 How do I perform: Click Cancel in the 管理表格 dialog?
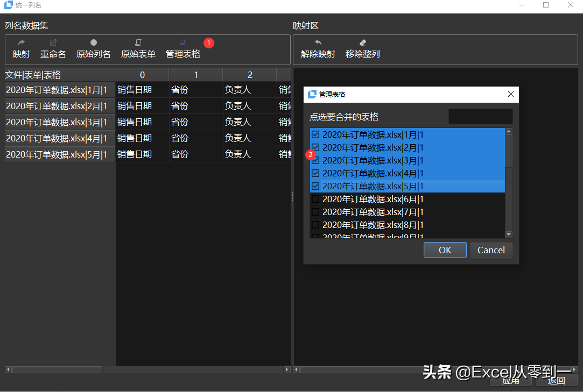pos(491,250)
